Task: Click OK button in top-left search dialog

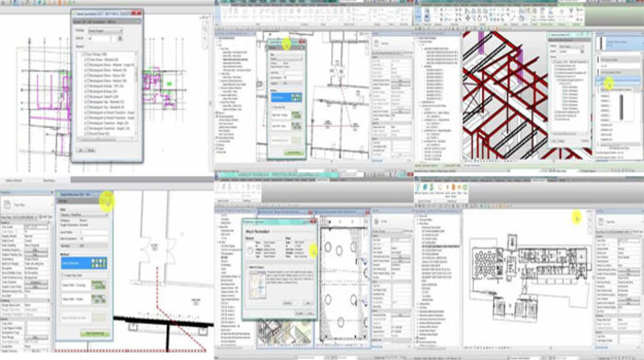Action: 81,150
